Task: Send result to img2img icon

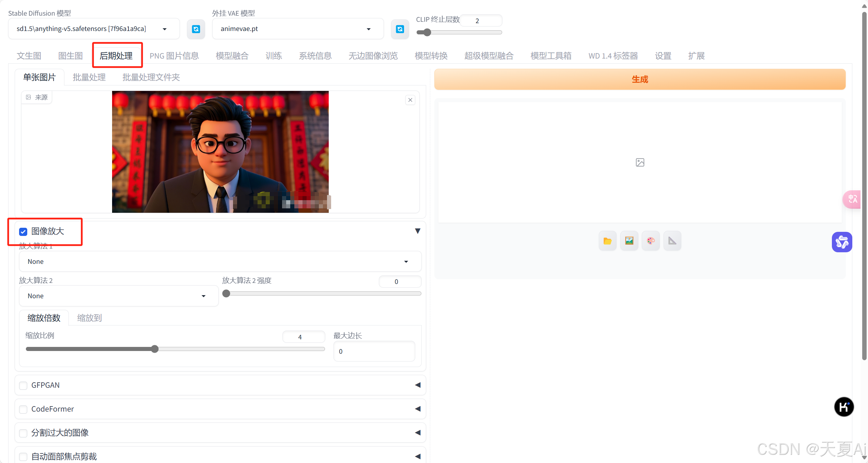Action: click(x=629, y=241)
